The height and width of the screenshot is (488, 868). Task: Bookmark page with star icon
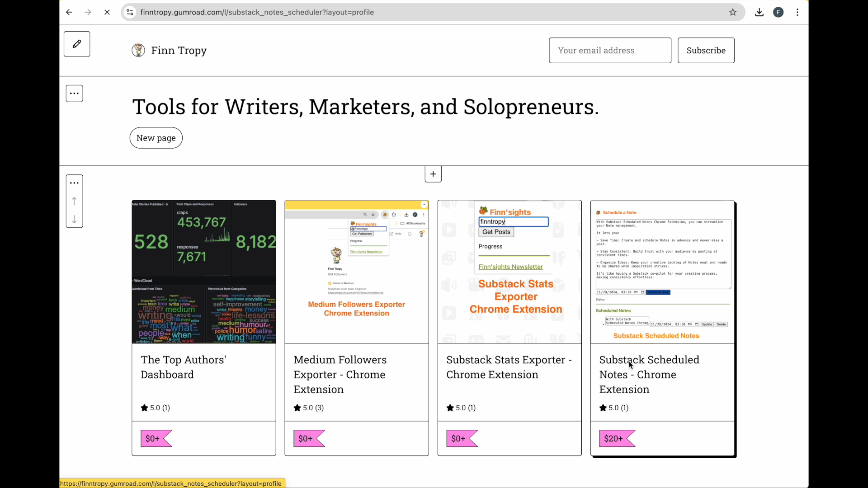(733, 12)
